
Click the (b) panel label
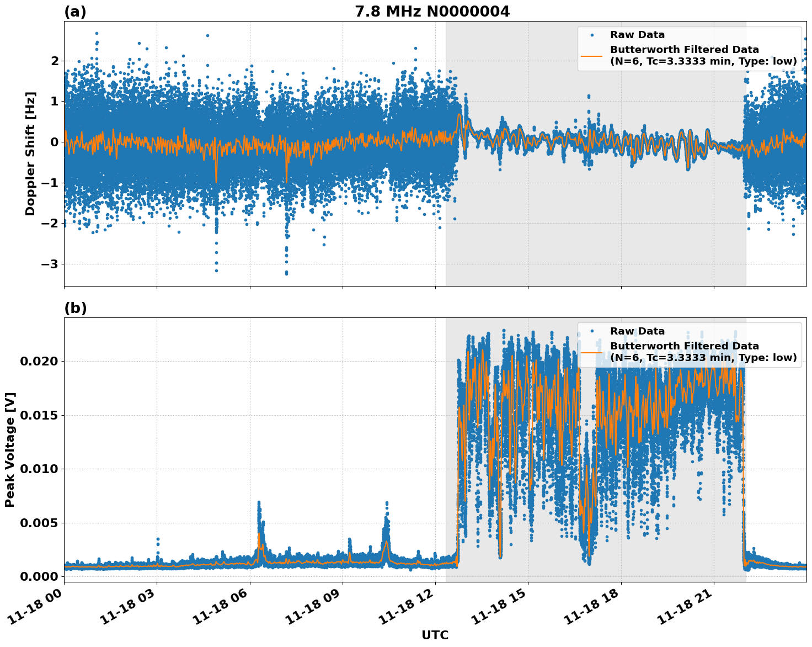(75, 308)
